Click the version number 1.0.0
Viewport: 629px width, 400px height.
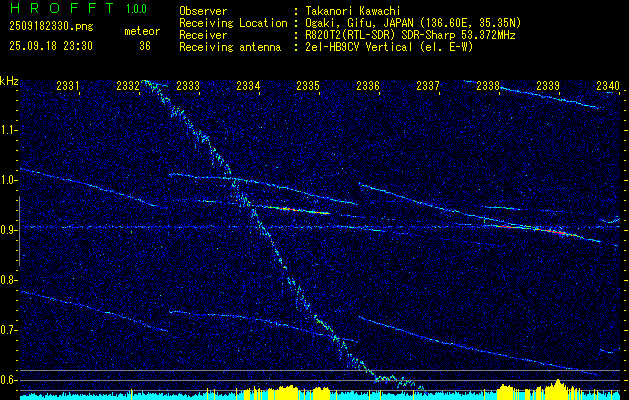pos(136,9)
